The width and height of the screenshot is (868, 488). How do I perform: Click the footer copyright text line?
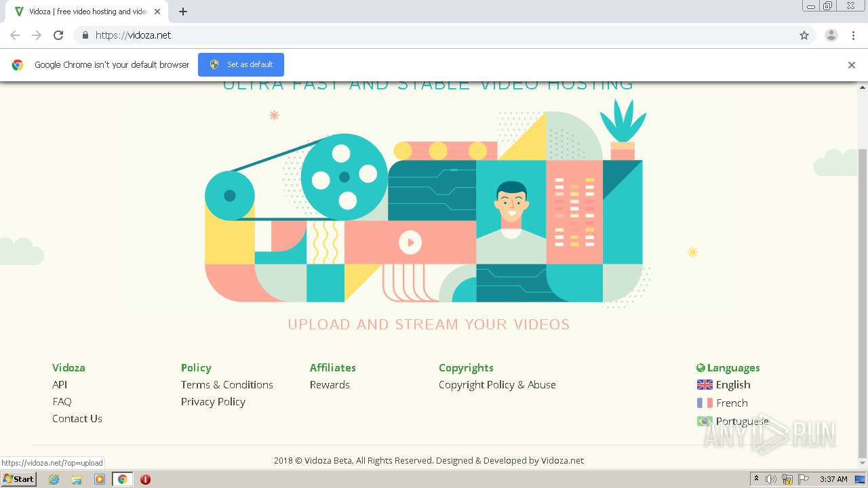point(429,460)
